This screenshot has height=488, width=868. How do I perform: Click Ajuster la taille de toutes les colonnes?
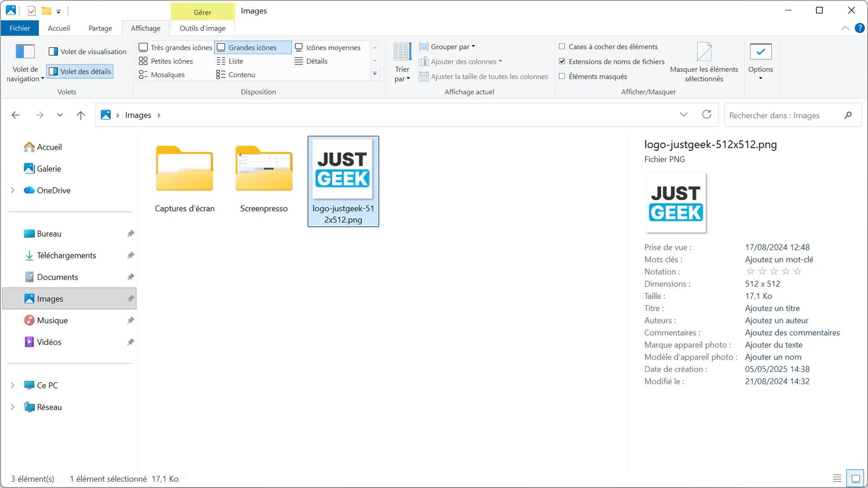[x=483, y=76]
